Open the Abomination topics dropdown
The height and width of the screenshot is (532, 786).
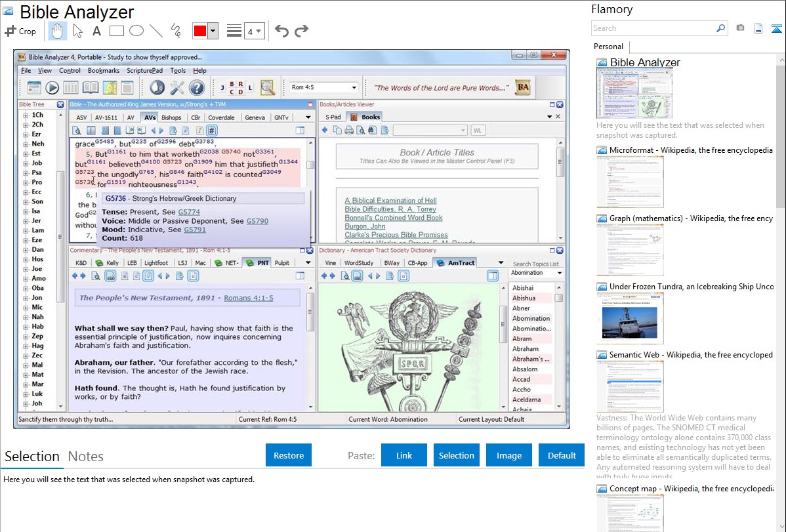point(560,273)
